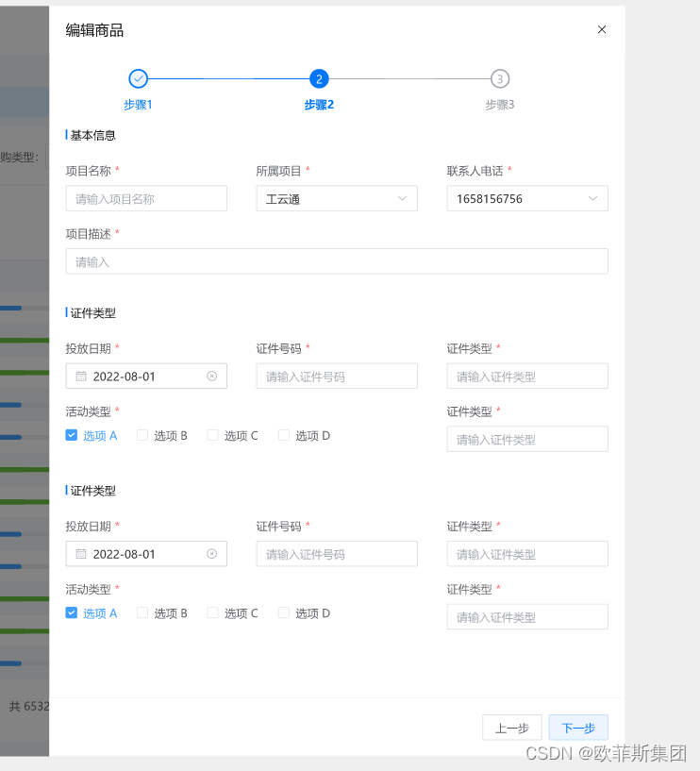
Task: Check 选项 D in first 活动类型 group
Action: click(284, 435)
